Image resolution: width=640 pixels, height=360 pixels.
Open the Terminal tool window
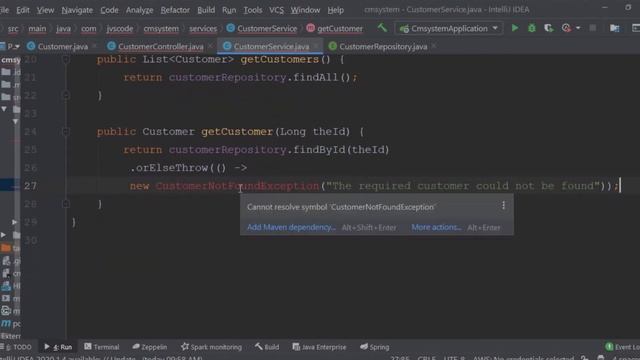pos(102,347)
